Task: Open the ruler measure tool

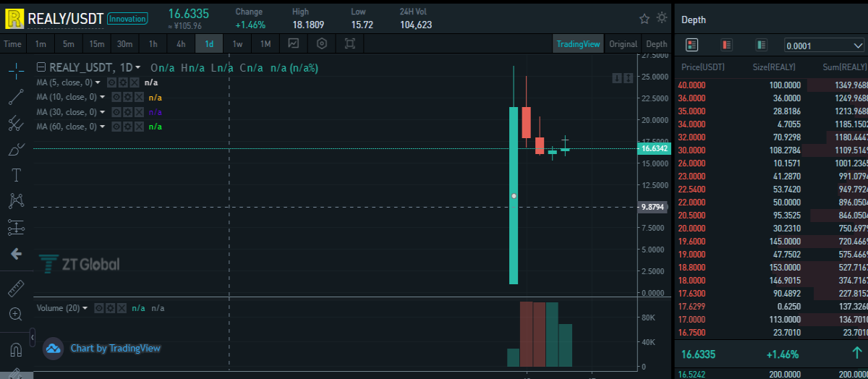Action: coord(16,289)
